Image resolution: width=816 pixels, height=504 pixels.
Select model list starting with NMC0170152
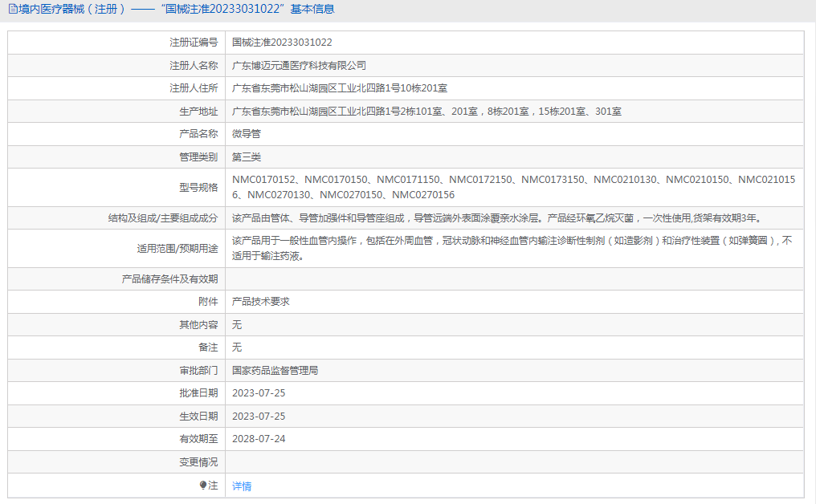[514, 187]
